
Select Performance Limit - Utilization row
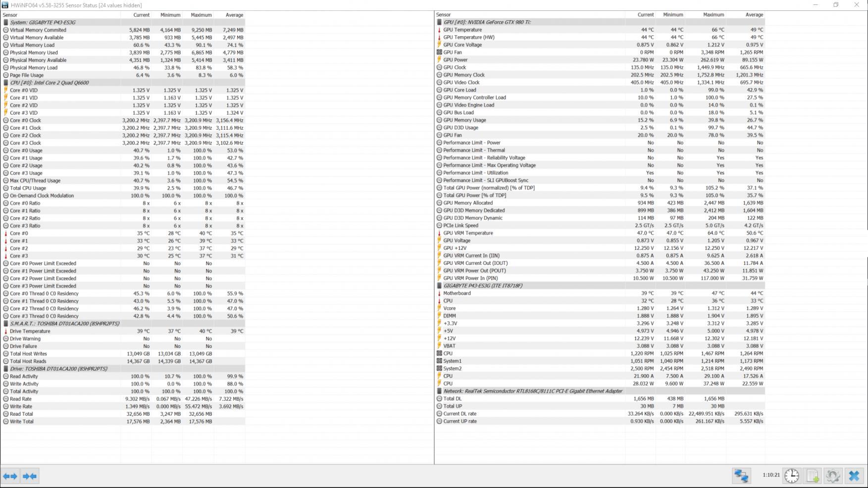coord(600,173)
